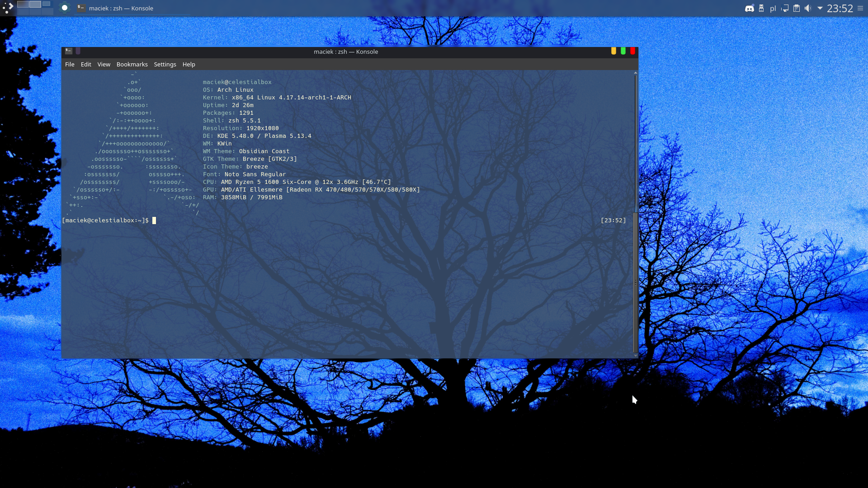The height and width of the screenshot is (488, 868).
Task: Open the KDE application launcher
Action: click(x=8, y=8)
